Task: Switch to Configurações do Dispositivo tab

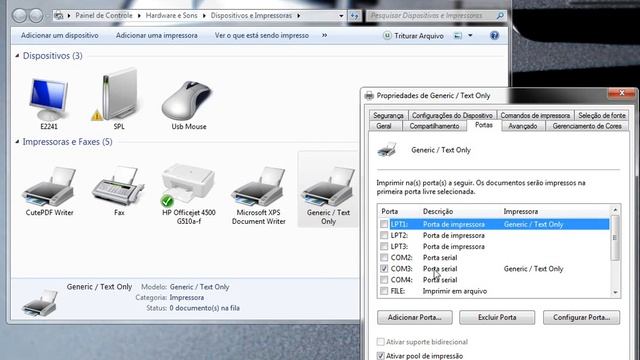Action: [x=452, y=116]
